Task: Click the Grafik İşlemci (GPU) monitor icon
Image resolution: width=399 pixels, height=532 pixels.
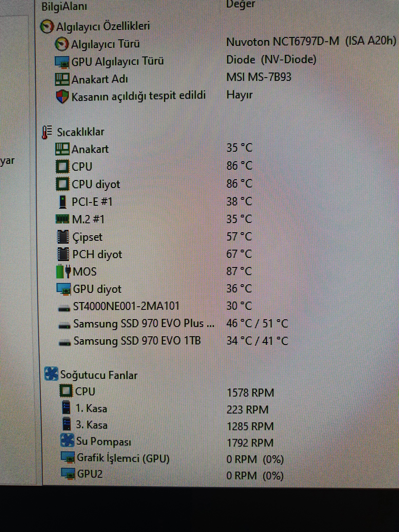Action: click(x=68, y=457)
